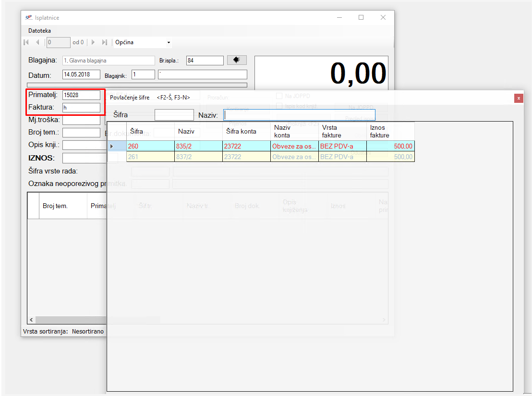
Task: Click the Primatelj field containing 15028
Action: pos(81,95)
